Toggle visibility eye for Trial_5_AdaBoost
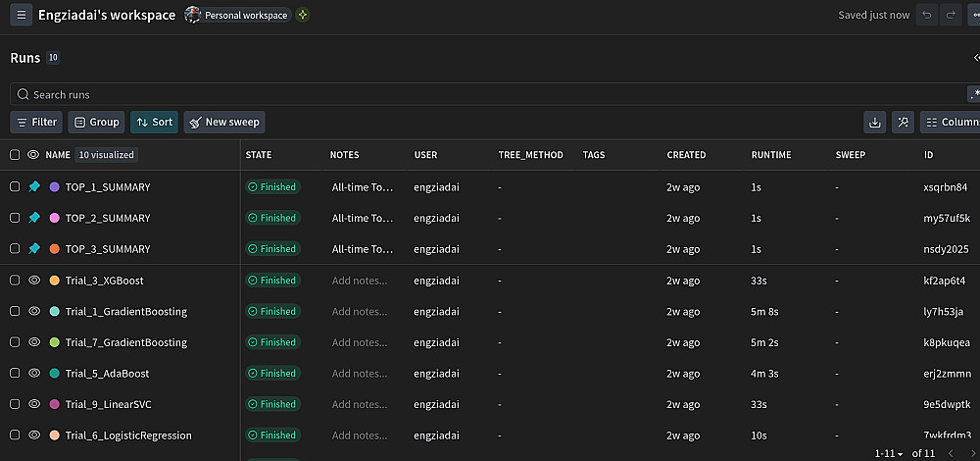Screen dimensions: 980x461 pos(34,374)
